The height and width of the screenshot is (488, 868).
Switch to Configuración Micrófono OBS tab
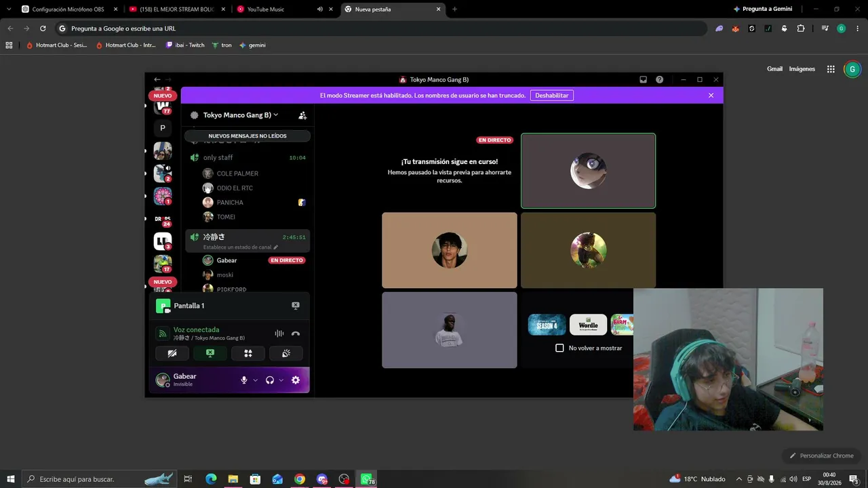click(69, 9)
